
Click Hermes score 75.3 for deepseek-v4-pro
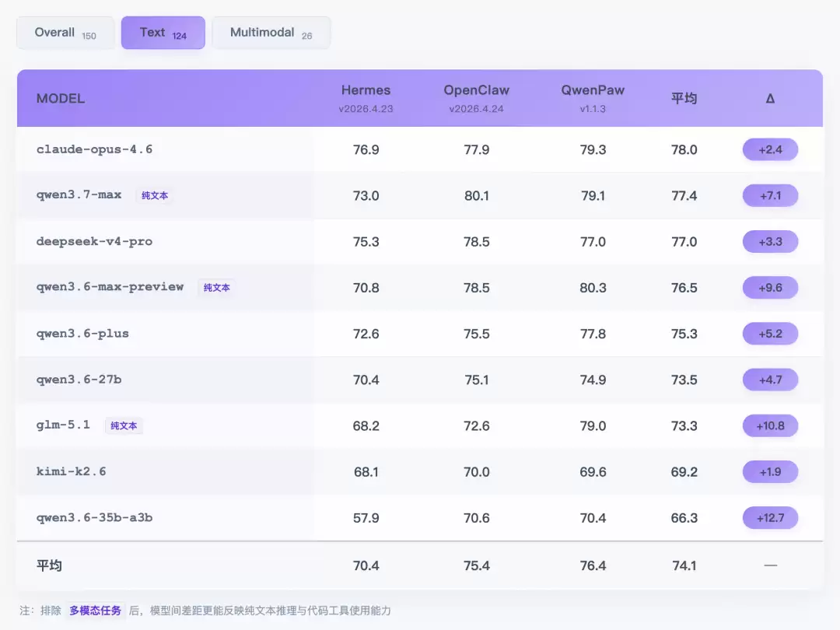coord(366,242)
